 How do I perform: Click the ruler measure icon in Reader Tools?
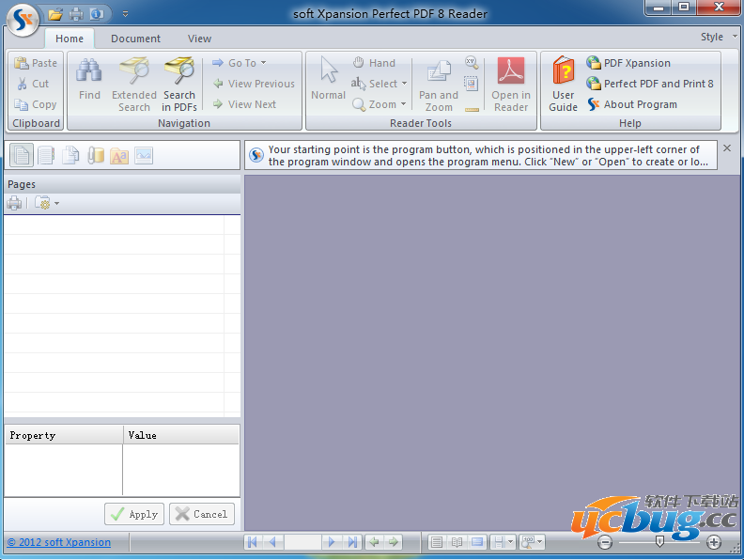472,110
